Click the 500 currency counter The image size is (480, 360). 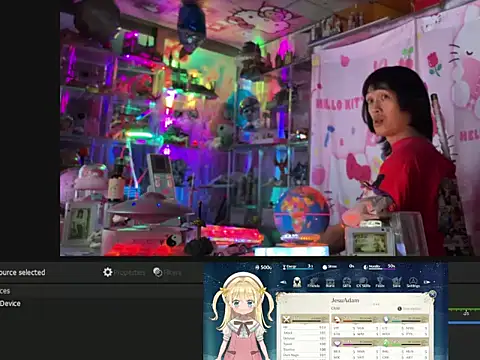coord(263,267)
